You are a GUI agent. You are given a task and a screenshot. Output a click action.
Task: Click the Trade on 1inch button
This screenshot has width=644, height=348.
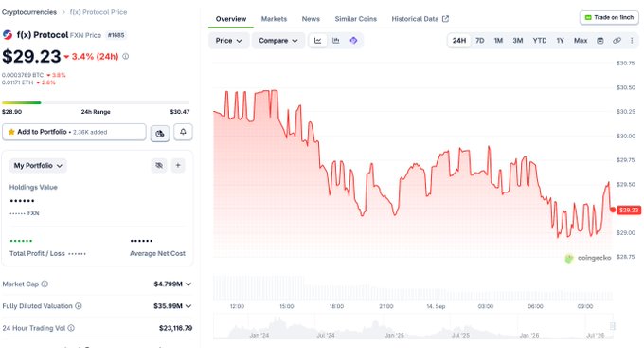click(x=610, y=17)
